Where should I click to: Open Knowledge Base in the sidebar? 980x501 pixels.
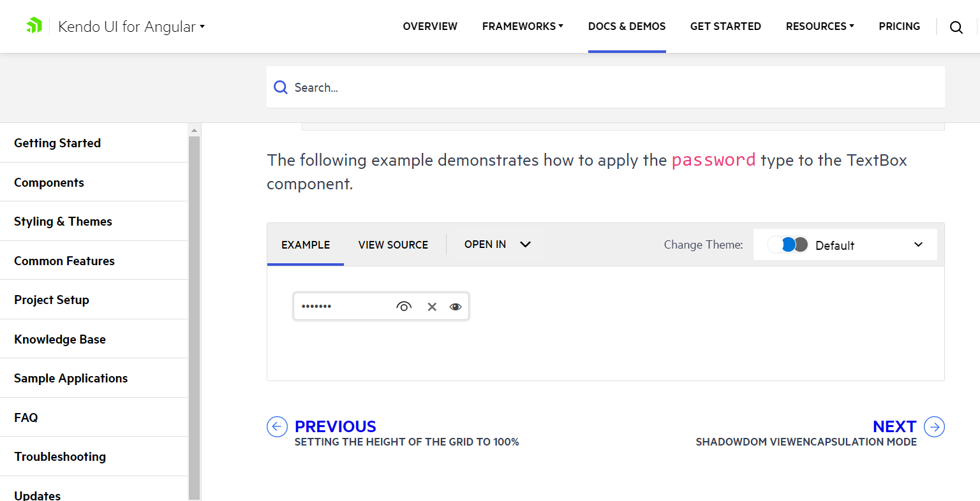pos(94,339)
